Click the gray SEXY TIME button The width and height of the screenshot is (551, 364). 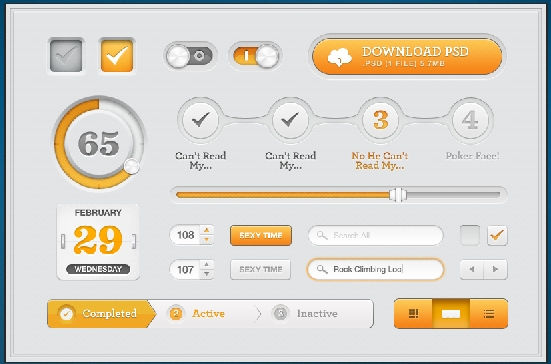pos(261,269)
